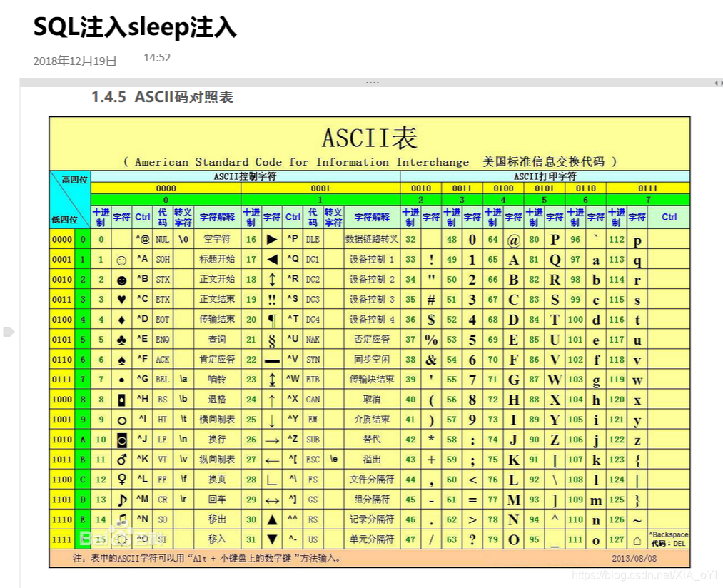
Task: Click the heart symbol character cell
Action: (121, 299)
